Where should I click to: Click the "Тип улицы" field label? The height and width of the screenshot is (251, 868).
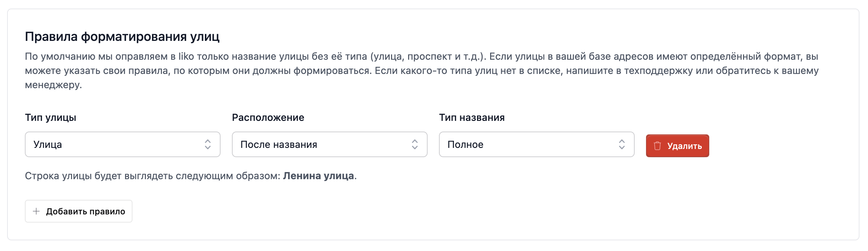click(50, 118)
